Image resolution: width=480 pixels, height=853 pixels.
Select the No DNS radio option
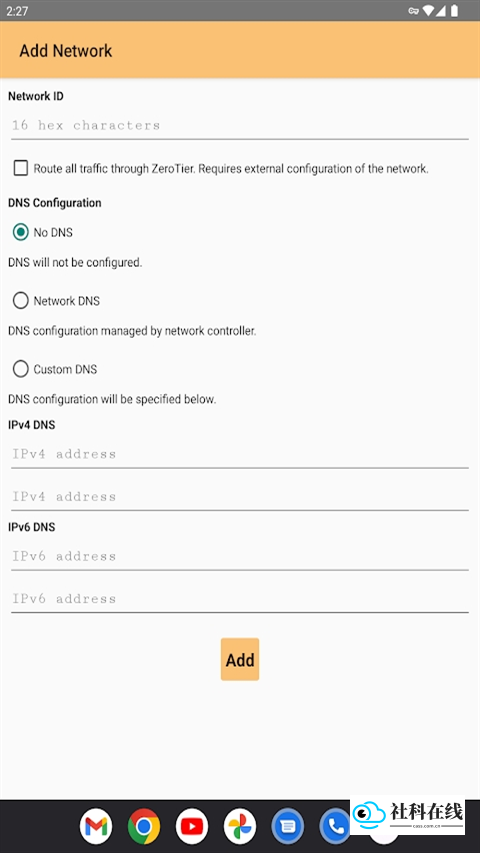pos(21,232)
